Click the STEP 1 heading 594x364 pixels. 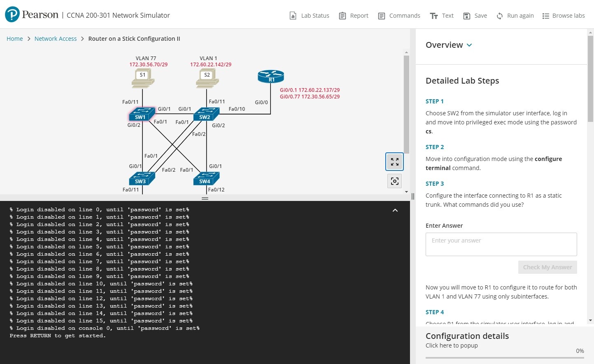(434, 101)
